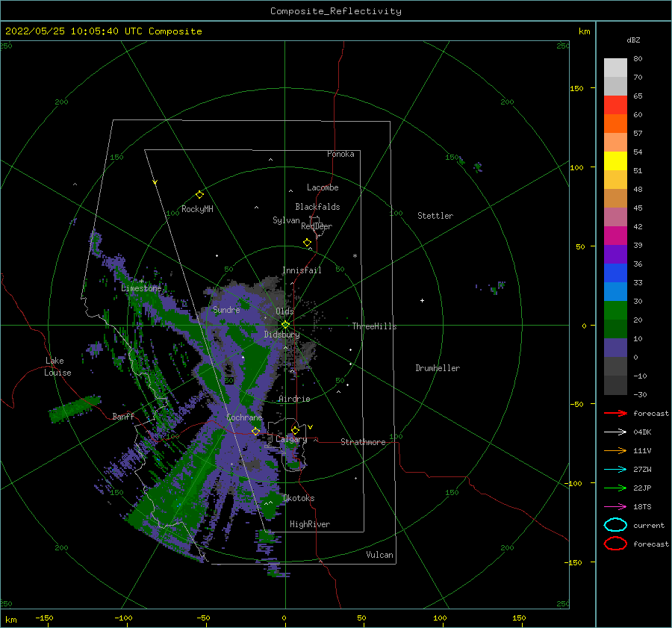Click the red forecast arrow legend icon
This screenshot has height=628, width=672.
tap(615, 413)
